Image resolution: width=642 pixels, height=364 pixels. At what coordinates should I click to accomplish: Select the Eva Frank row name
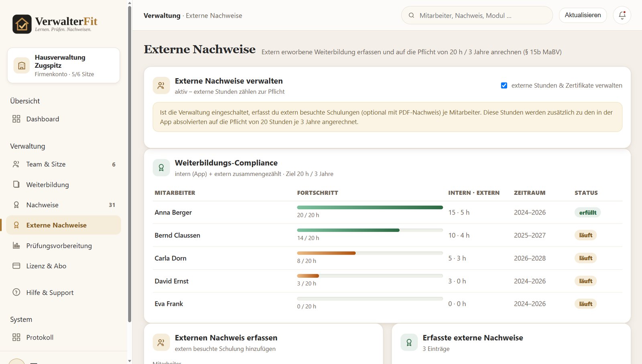[x=169, y=304]
